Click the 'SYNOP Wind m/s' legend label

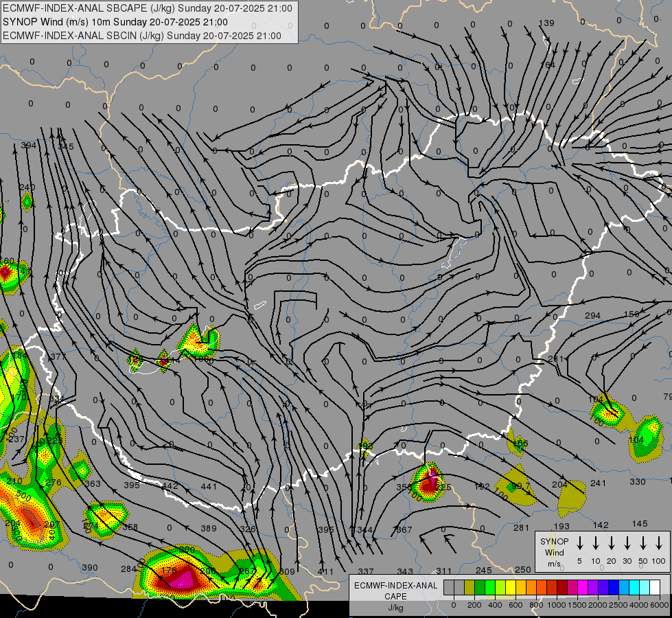coord(554,552)
